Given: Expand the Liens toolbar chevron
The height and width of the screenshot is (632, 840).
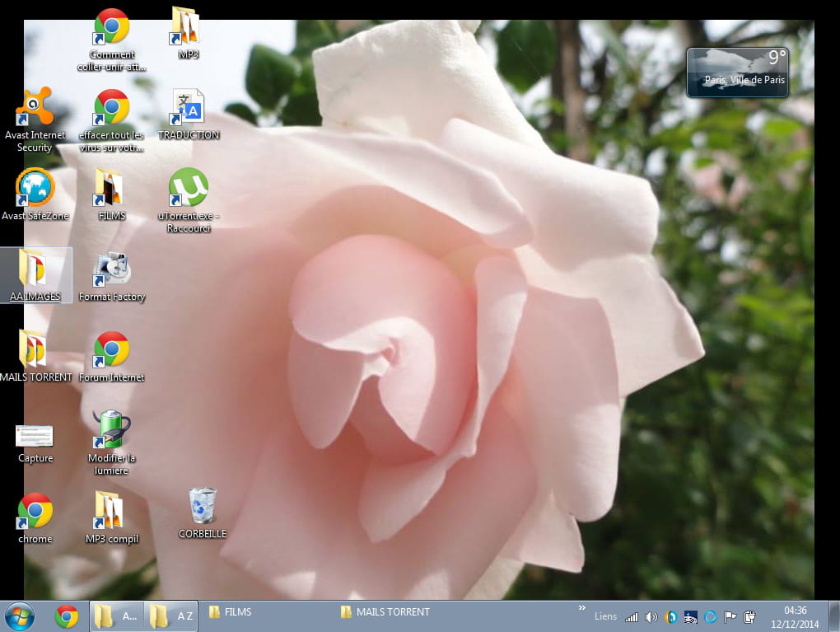Looking at the screenshot, I should tap(582, 608).
